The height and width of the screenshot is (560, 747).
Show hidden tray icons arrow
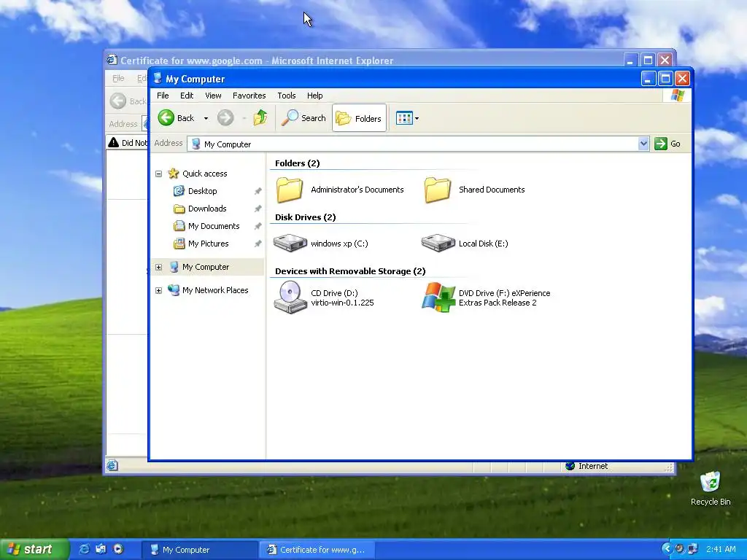click(667, 549)
